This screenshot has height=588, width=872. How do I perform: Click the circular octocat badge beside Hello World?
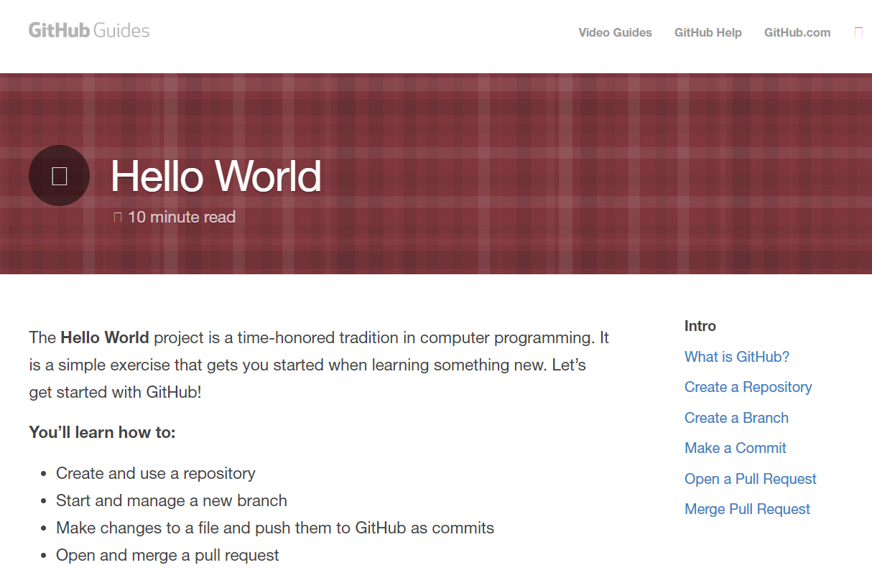pos(59,175)
